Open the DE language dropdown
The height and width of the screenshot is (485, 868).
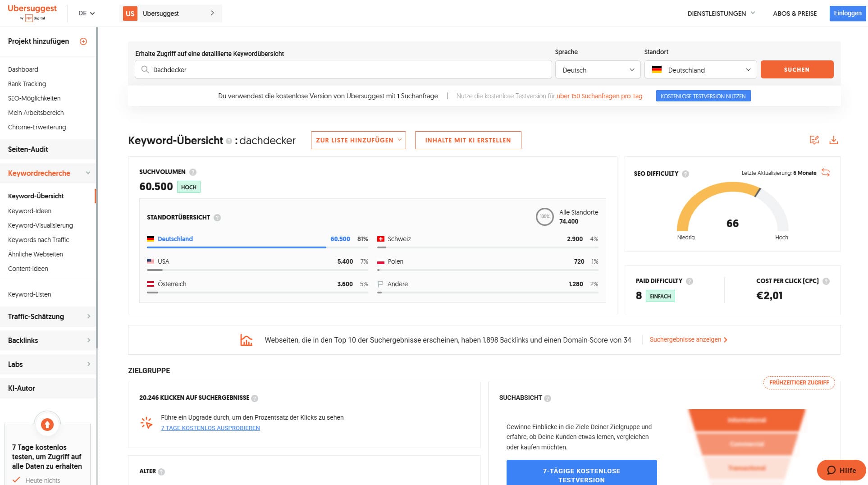coord(87,14)
